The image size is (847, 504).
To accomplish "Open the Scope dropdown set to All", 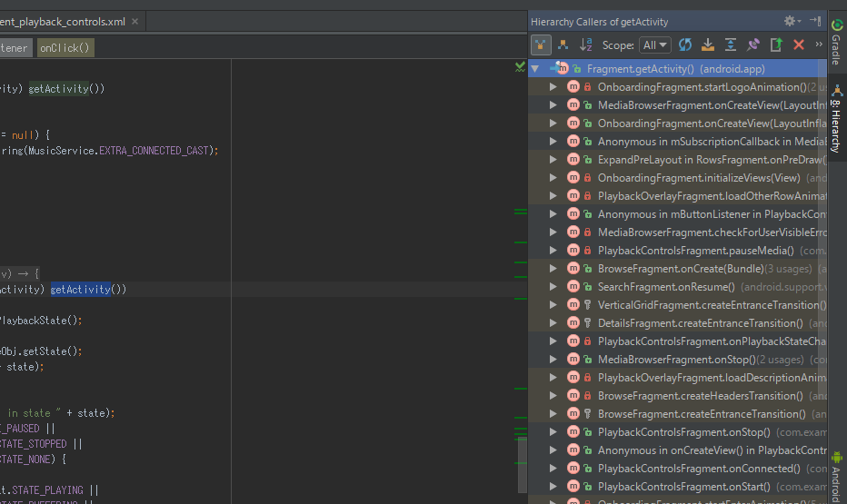I will coord(655,44).
